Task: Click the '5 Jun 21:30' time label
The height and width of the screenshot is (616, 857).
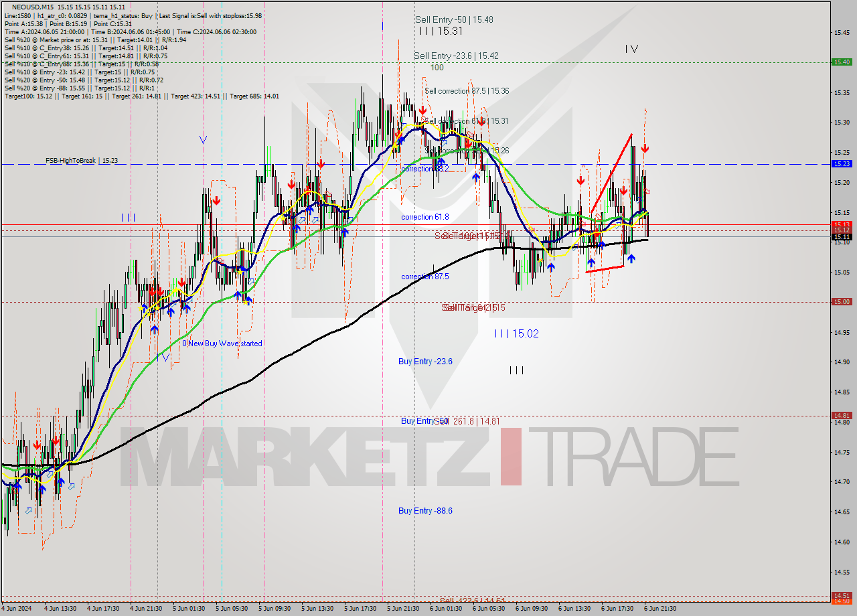Action: tap(402, 609)
